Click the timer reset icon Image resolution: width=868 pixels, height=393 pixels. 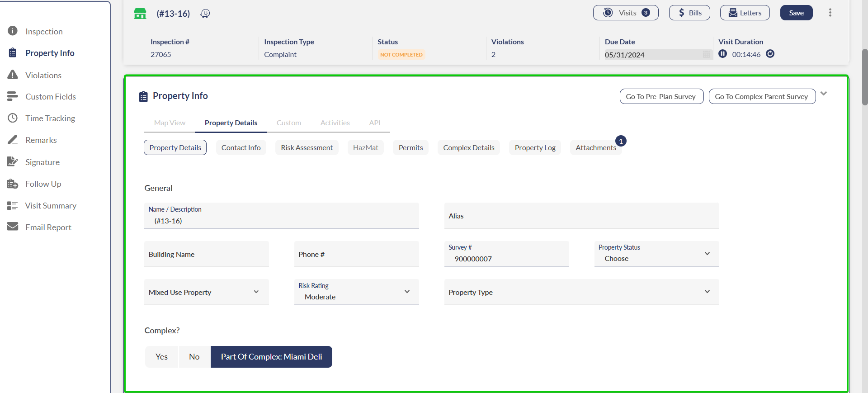tap(770, 54)
